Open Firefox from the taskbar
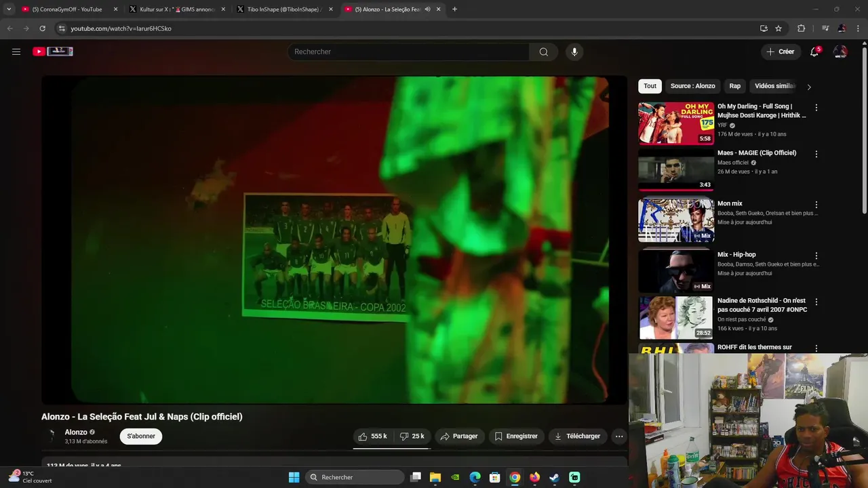 coord(534,477)
